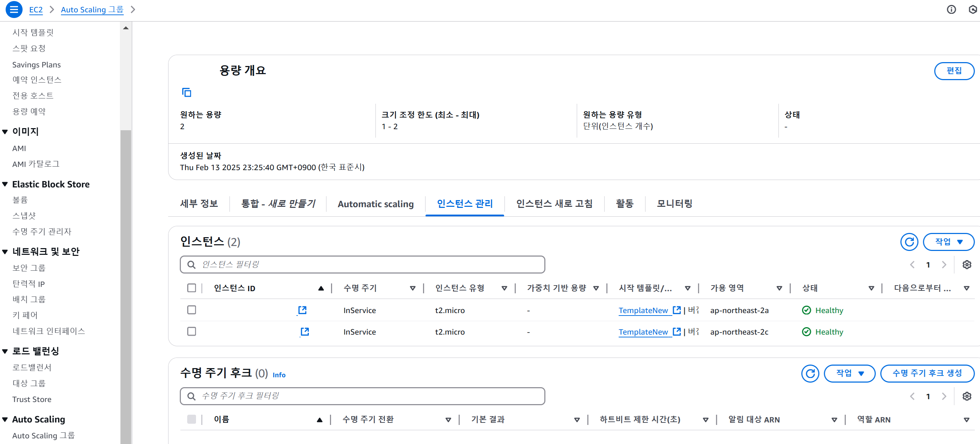Open first instance external link icon
This screenshot has width=980, height=444.
tap(302, 310)
